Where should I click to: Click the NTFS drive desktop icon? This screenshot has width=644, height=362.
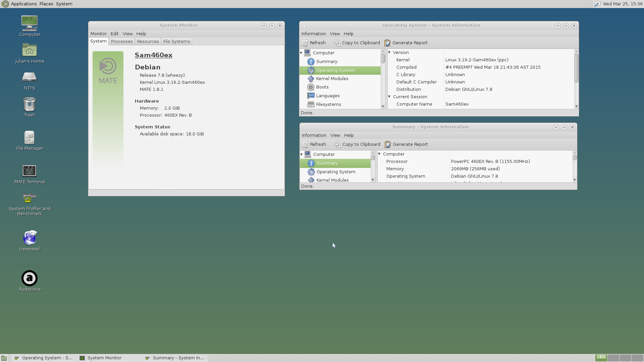coord(30,77)
